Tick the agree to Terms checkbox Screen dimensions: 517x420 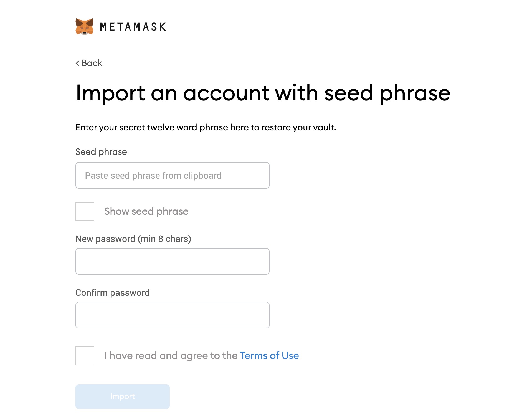(x=85, y=356)
